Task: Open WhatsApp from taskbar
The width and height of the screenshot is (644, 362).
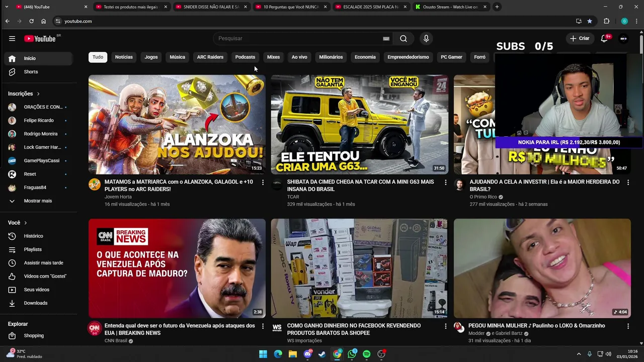Action: point(352,354)
